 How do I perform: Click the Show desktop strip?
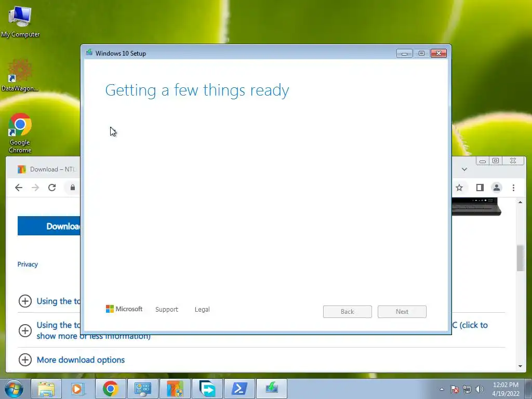[x=528, y=389]
